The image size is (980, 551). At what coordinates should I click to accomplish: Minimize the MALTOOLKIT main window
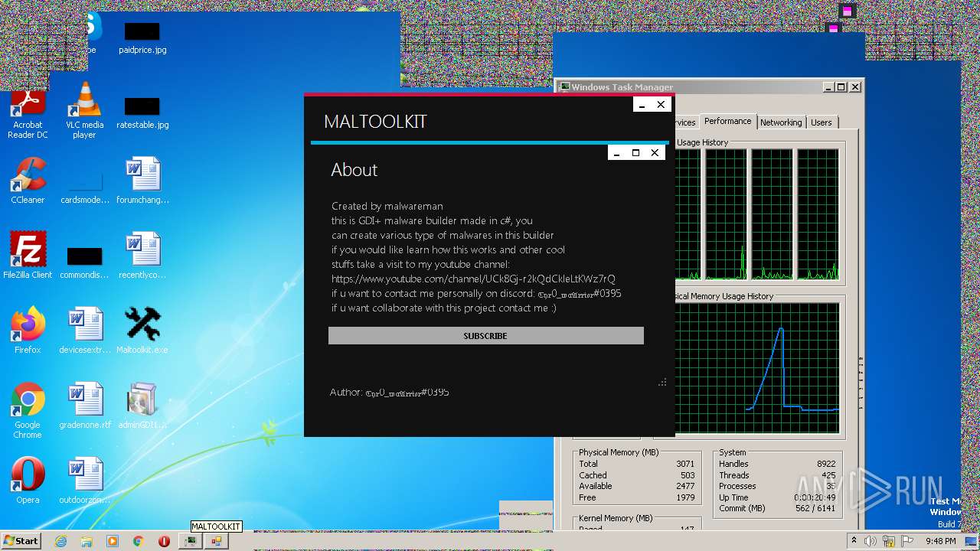tap(642, 105)
